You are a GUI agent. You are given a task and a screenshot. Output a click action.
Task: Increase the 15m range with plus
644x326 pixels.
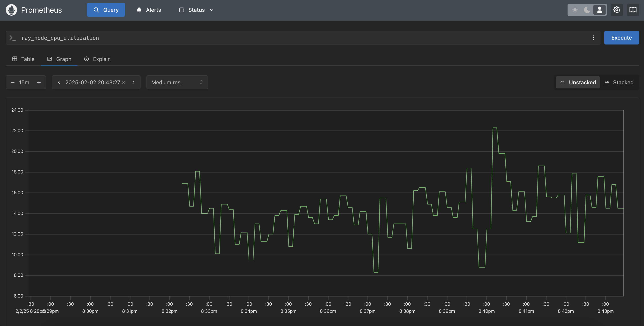39,82
